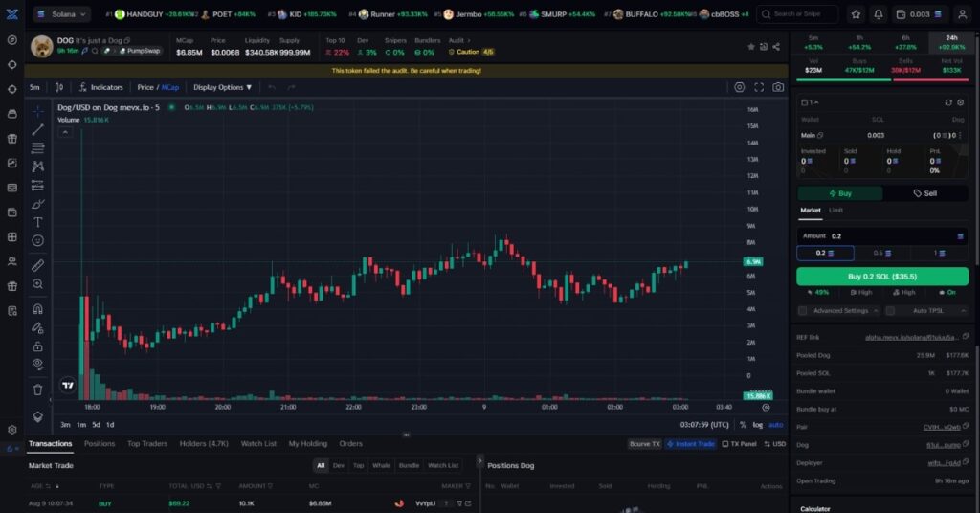Viewport: 980px width, 513px height.
Task: Click the refresh icon in wallet panel
Action: (948, 102)
